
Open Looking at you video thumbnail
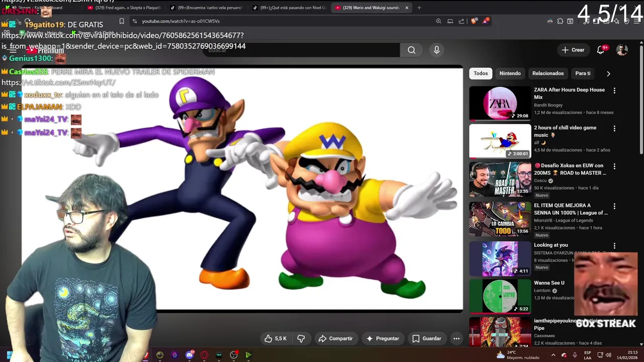point(500,259)
